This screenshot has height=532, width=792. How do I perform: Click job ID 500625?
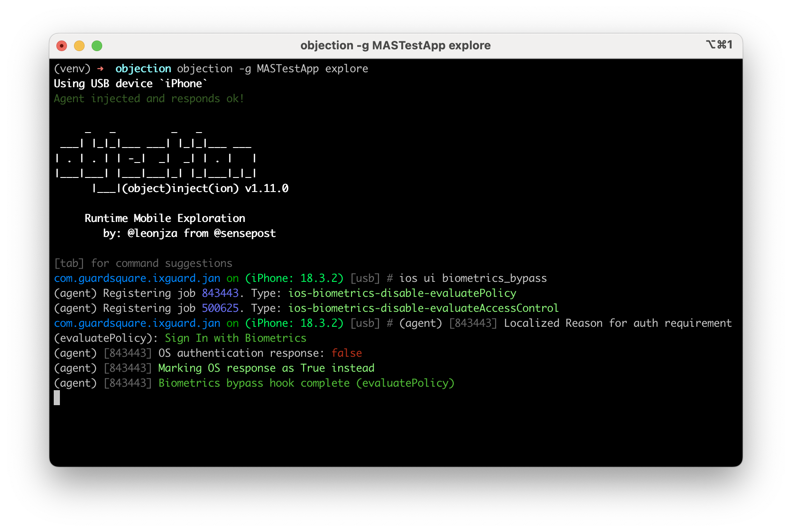click(220, 308)
